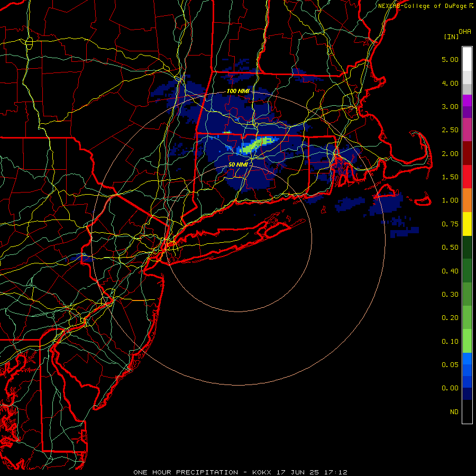This screenshot has width=476, height=476.
Task: Click the 'OHA' product code label
Action: click(465, 32)
